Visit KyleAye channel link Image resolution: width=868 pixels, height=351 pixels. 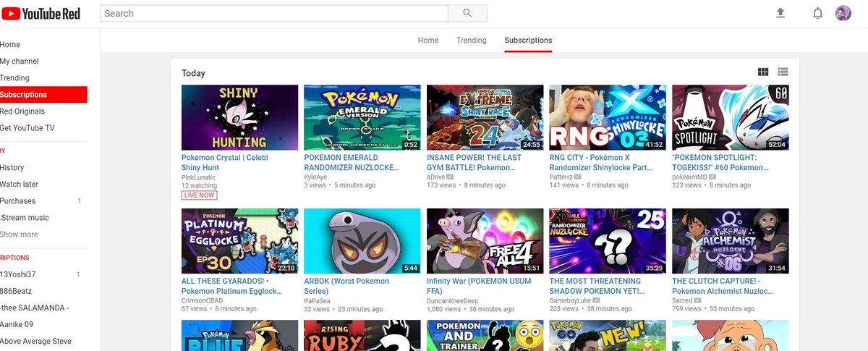pyautogui.click(x=315, y=177)
